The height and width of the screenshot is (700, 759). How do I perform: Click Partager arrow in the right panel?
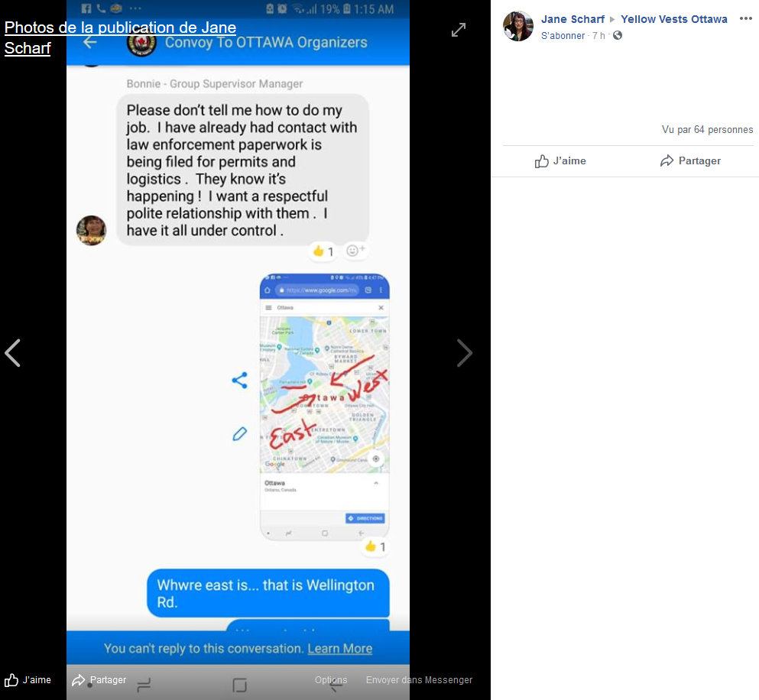[x=690, y=160]
